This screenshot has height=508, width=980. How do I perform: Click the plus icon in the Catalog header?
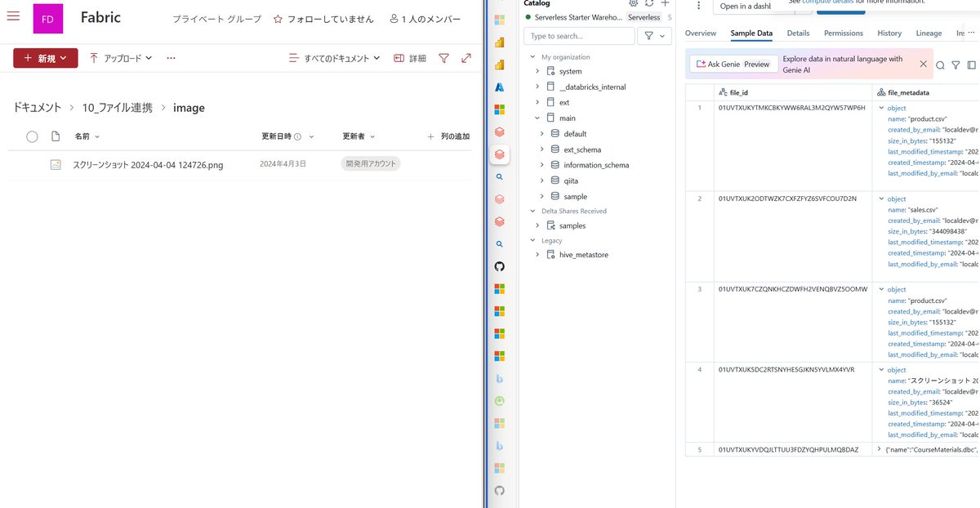coord(665,3)
